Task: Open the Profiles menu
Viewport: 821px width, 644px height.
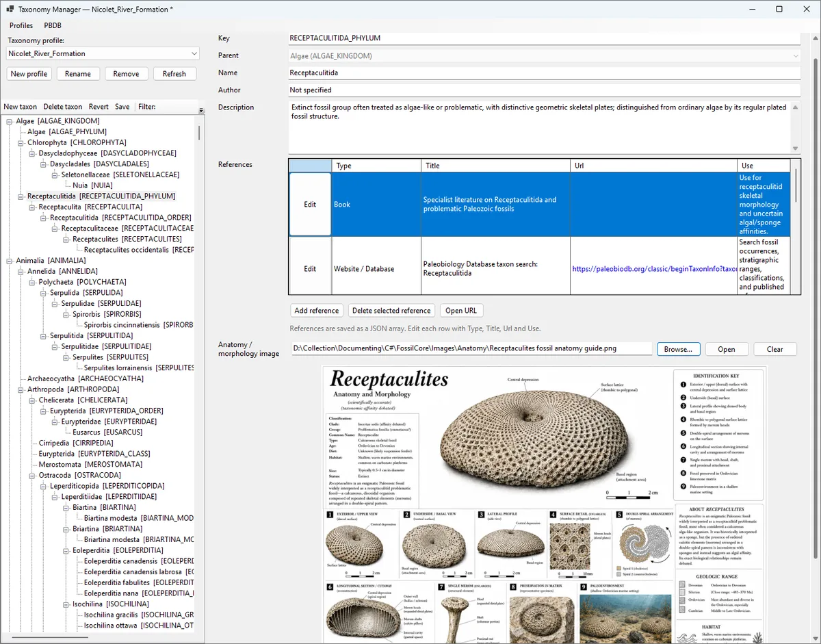Action: point(21,25)
